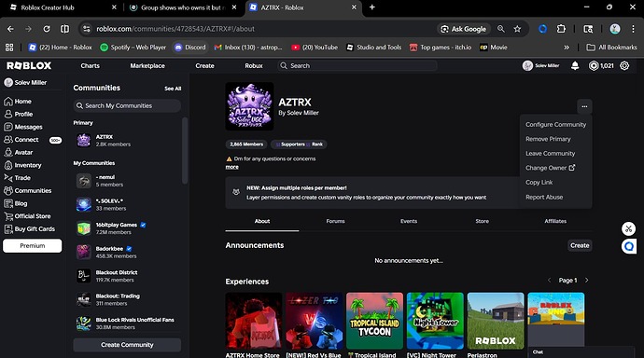Go to Home in the sidebar
Image resolution: width=644 pixels, height=358 pixels.
18,102
